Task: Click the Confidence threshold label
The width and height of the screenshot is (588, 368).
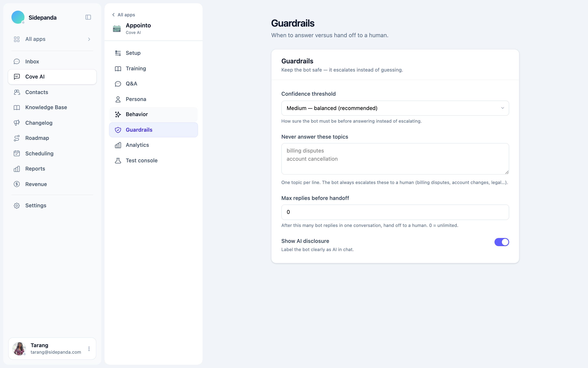Action: (x=308, y=94)
